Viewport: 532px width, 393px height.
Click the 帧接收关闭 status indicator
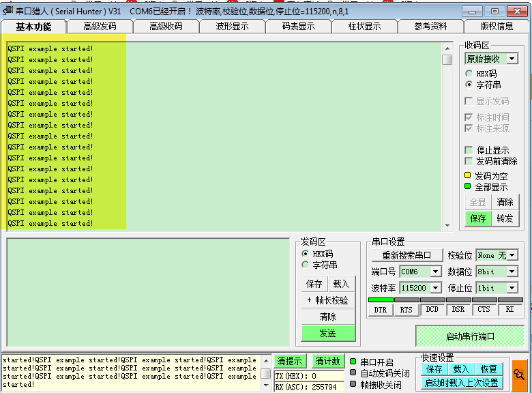tap(353, 384)
